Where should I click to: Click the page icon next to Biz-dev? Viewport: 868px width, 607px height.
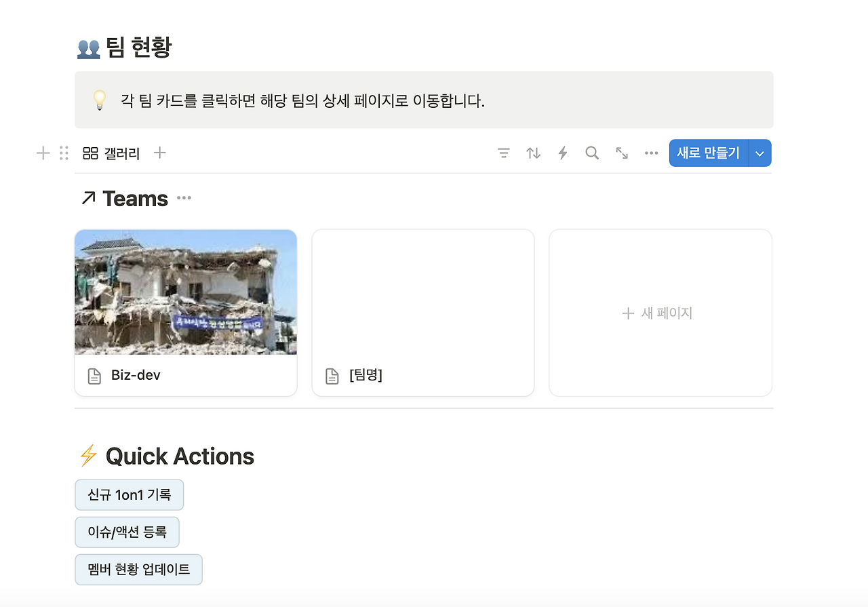click(94, 375)
